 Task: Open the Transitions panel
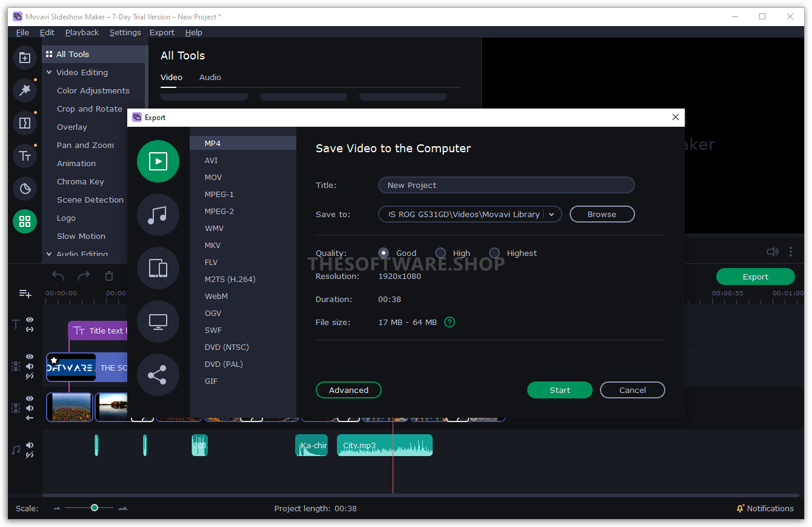tap(25, 123)
